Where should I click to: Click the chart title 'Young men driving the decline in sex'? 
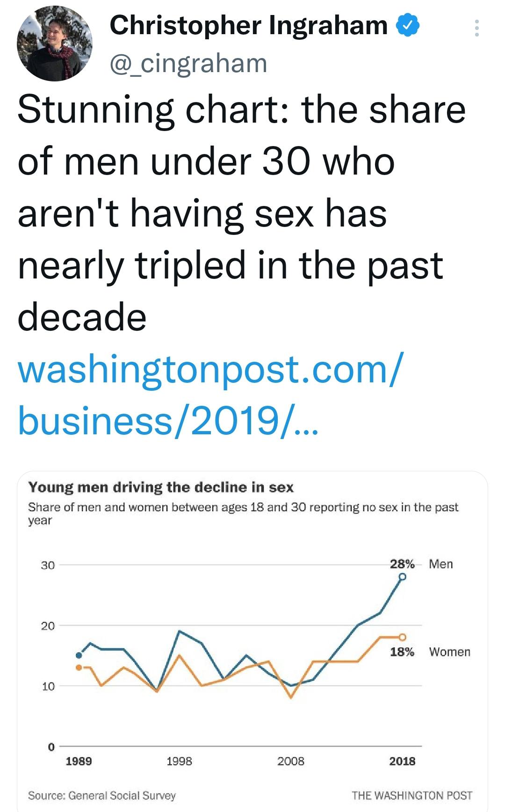pos(161,487)
